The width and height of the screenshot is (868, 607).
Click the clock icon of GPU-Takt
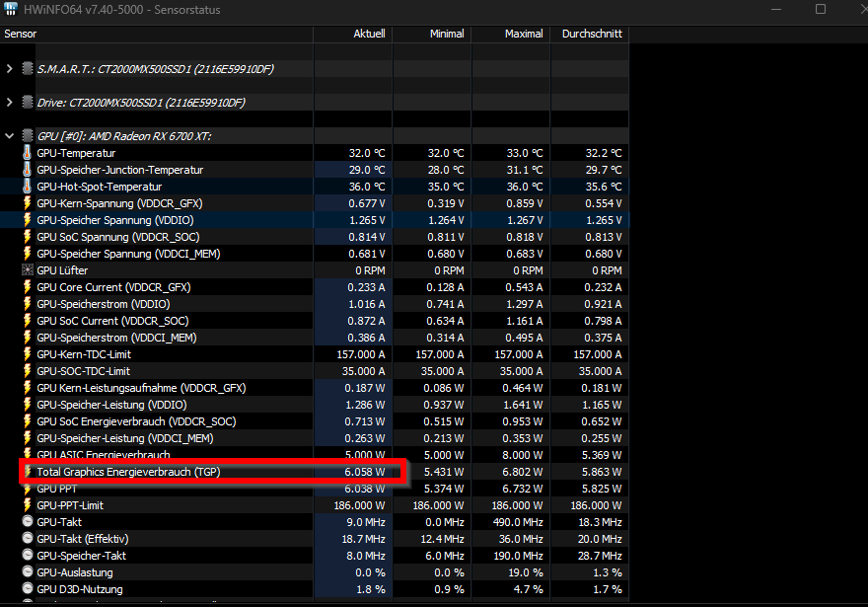pos(28,521)
